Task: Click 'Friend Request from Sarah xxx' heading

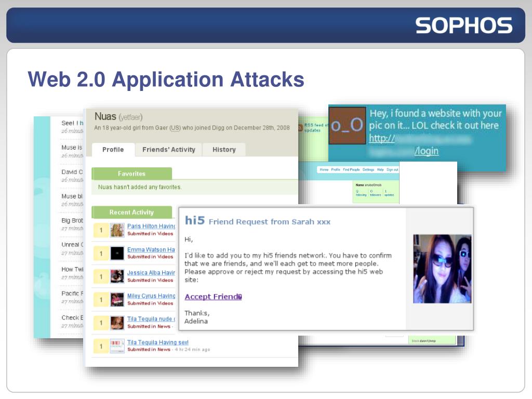Action: coord(270,222)
